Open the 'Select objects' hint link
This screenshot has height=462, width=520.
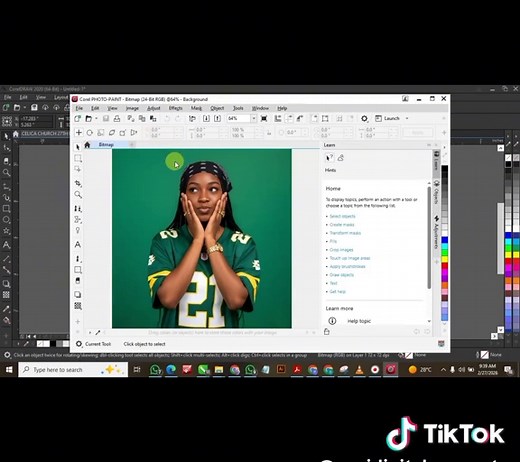pos(342,216)
